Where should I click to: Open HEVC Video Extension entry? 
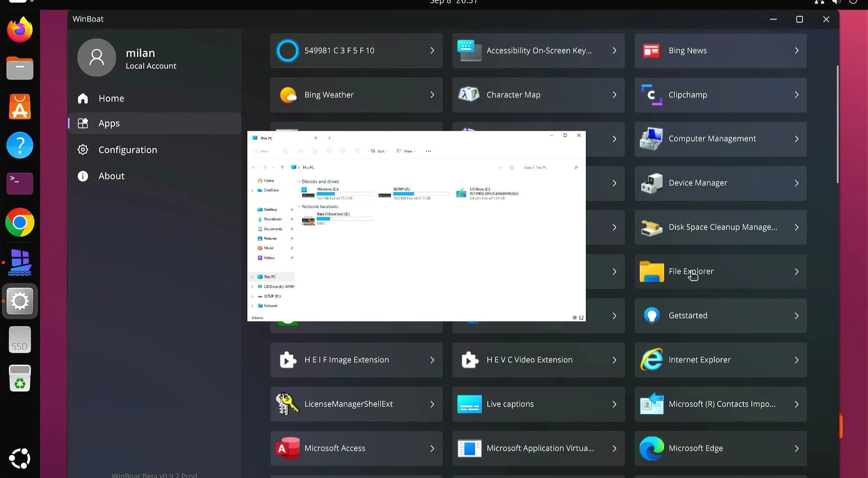coord(538,360)
